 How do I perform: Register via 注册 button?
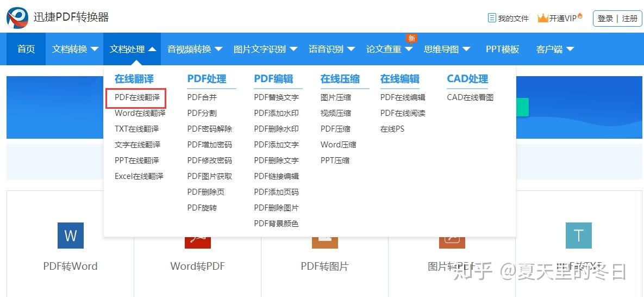click(x=630, y=18)
